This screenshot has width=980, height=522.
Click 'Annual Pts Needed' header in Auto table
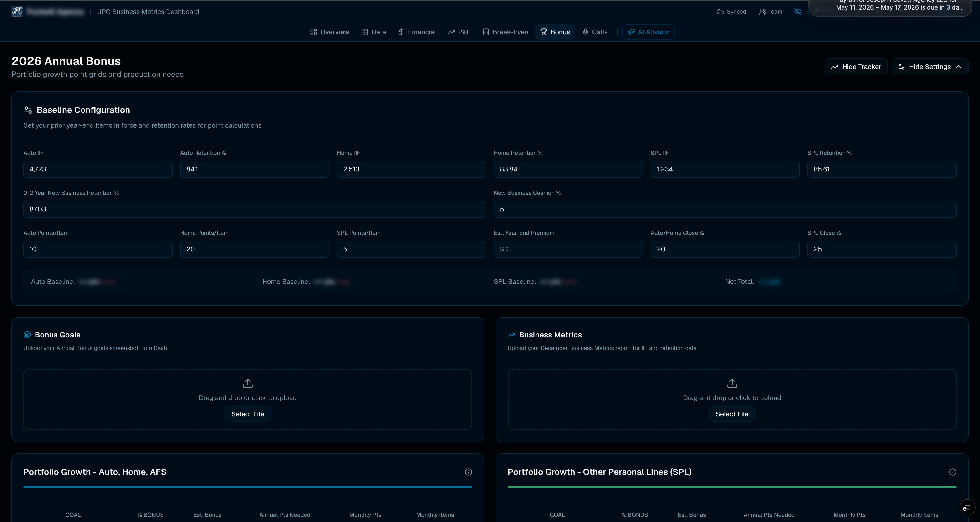click(x=285, y=515)
